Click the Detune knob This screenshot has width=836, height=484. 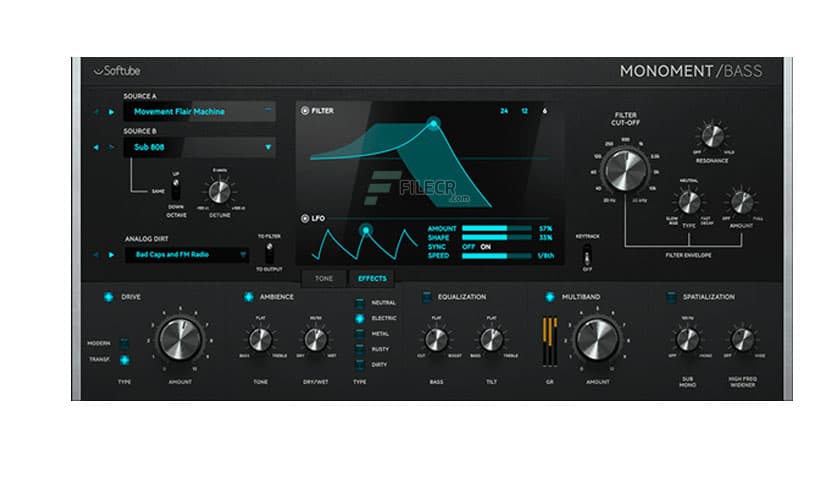coord(219,192)
